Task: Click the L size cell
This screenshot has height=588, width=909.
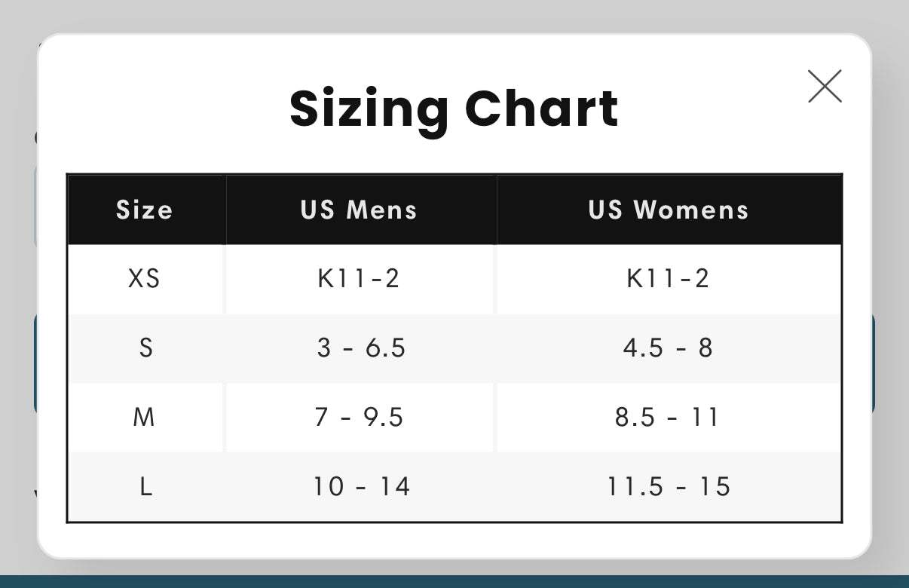Action: click(x=146, y=486)
